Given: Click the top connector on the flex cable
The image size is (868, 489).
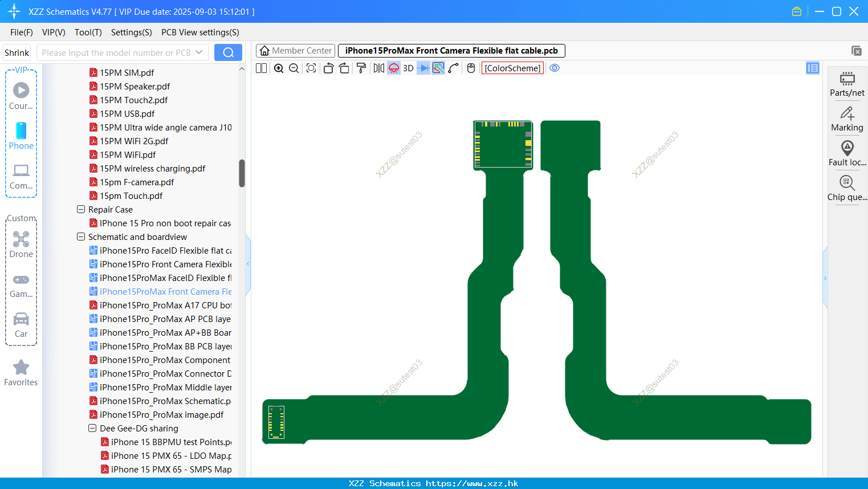Looking at the screenshot, I should [503, 144].
